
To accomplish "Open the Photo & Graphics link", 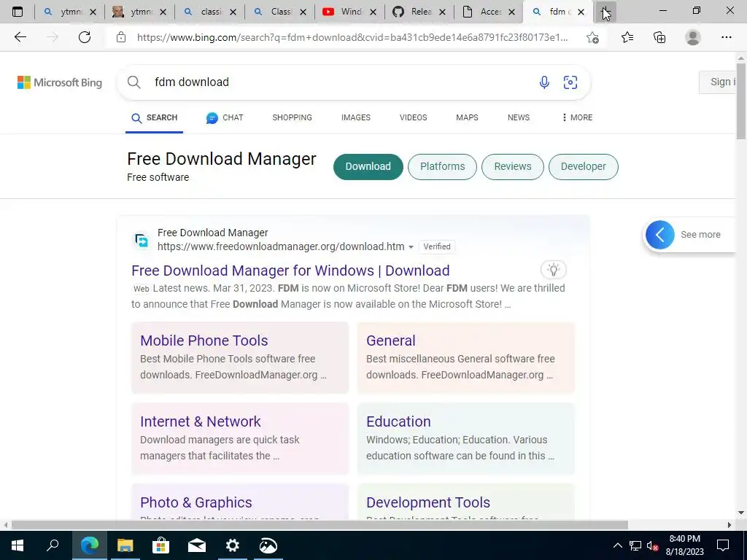I will click(x=196, y=502).
